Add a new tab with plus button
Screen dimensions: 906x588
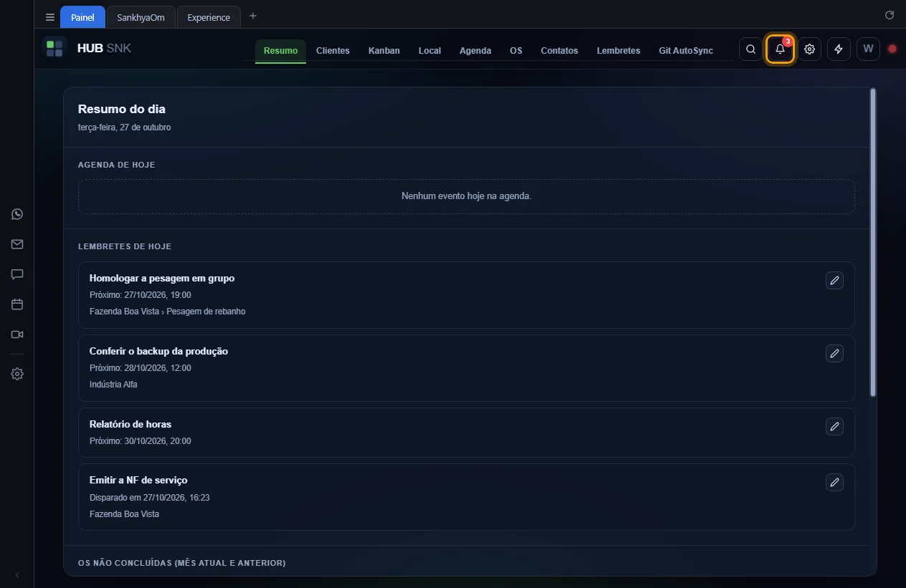click(x=253, y=16)
